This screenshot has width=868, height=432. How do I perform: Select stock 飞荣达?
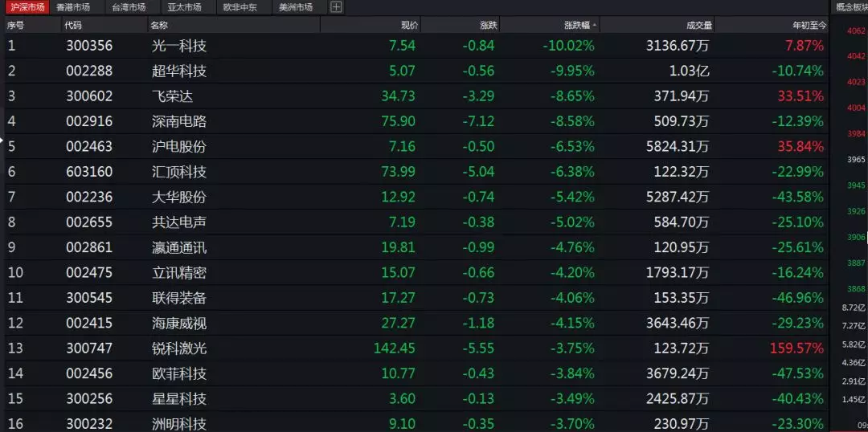point(173,96)
